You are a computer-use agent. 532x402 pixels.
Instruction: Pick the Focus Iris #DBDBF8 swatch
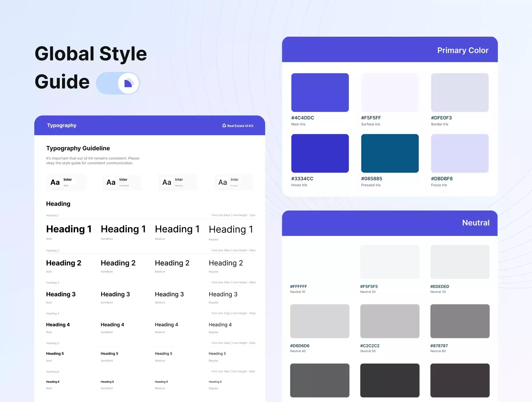(x=460, y=153)
